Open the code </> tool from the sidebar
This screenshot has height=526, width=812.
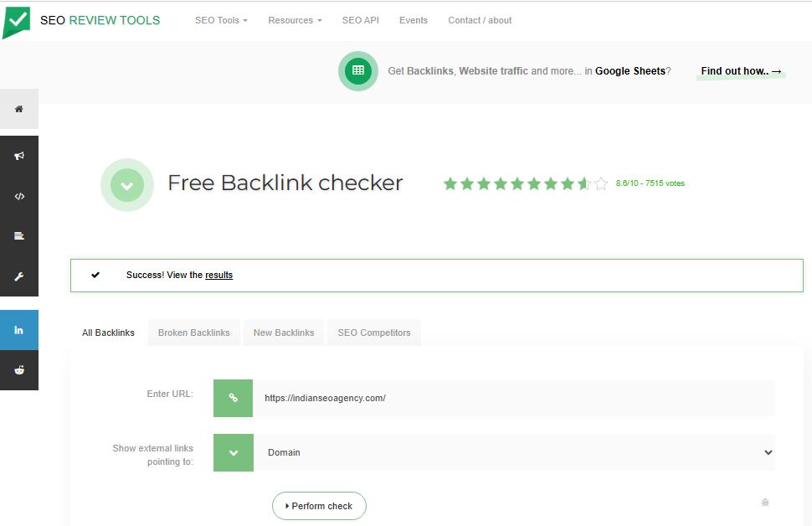pyautogui.click(x=18, y=196)
